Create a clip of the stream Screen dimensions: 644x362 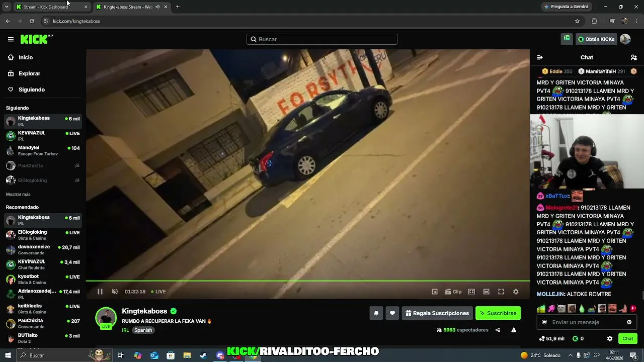pos(453,292)
